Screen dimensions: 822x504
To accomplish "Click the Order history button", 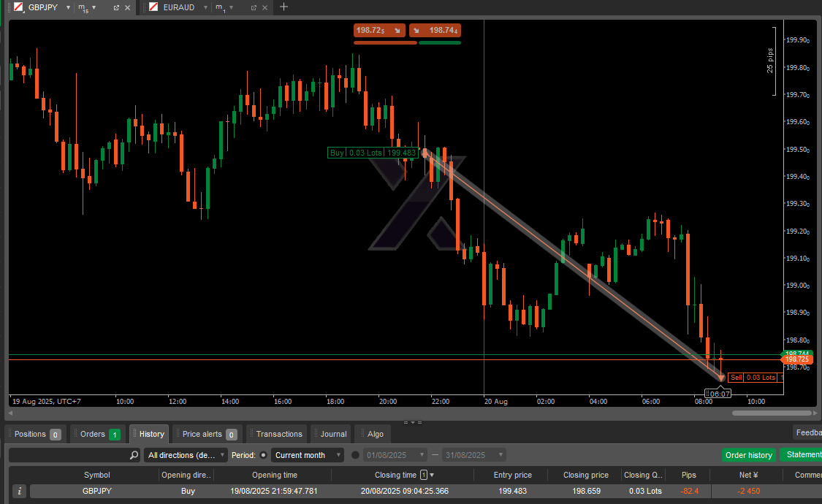I will click(748, 455).
